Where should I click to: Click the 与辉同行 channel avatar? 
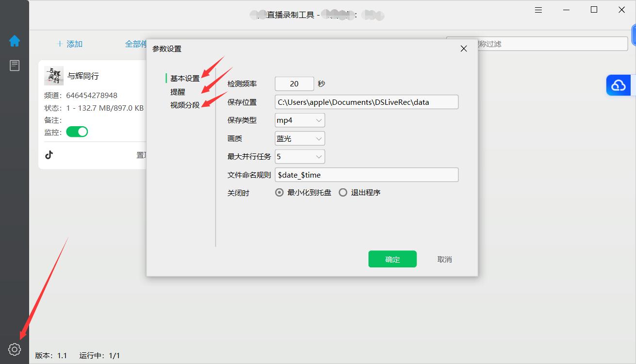[x=54, y=76]
